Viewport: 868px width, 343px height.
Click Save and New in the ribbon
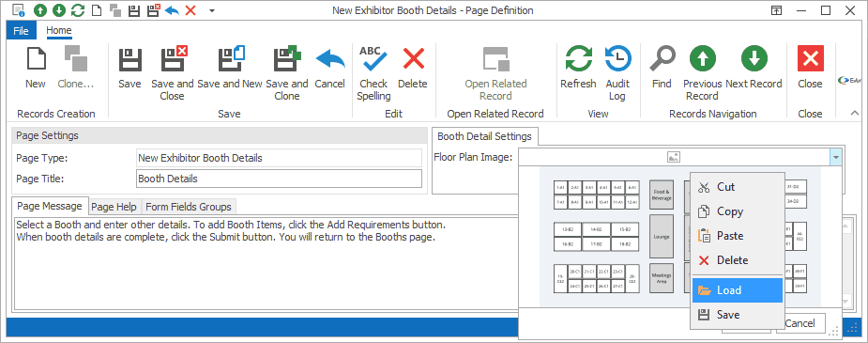[x=230, y=68]
